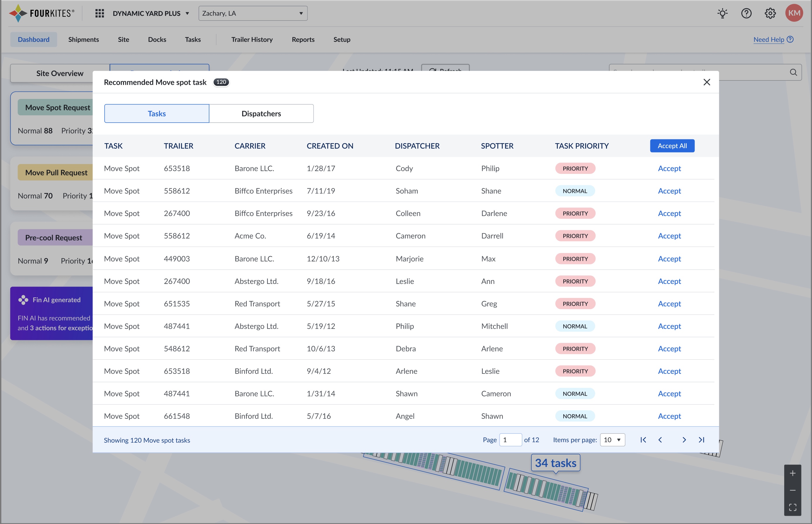Viewport: 812px width, 524px height.
Task: Click the CARRIER column header
Action: point(250,145)
